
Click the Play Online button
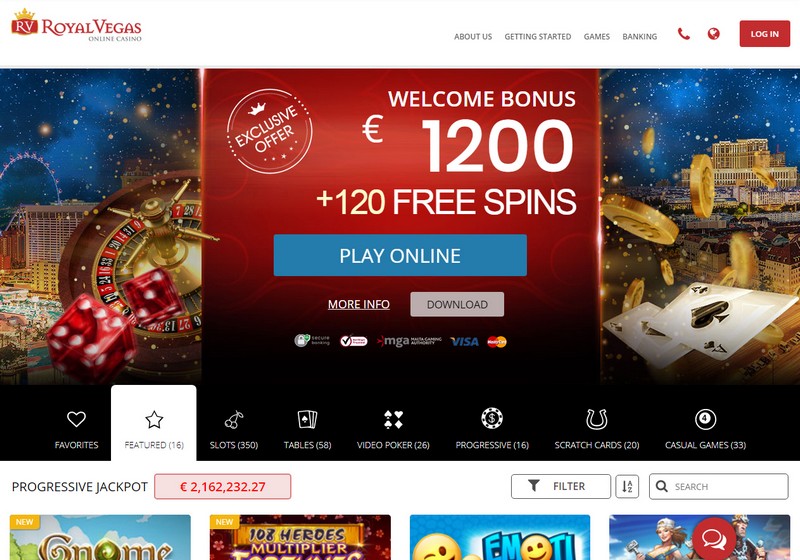(x=400, y=255)
